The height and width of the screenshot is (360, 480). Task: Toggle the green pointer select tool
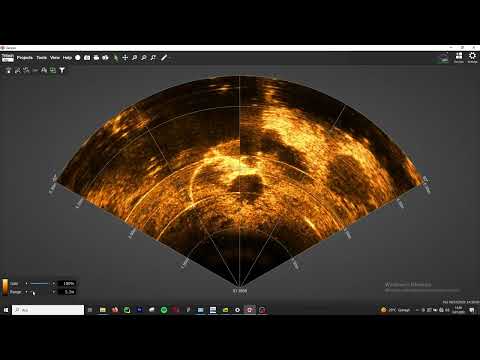(116, 58)
